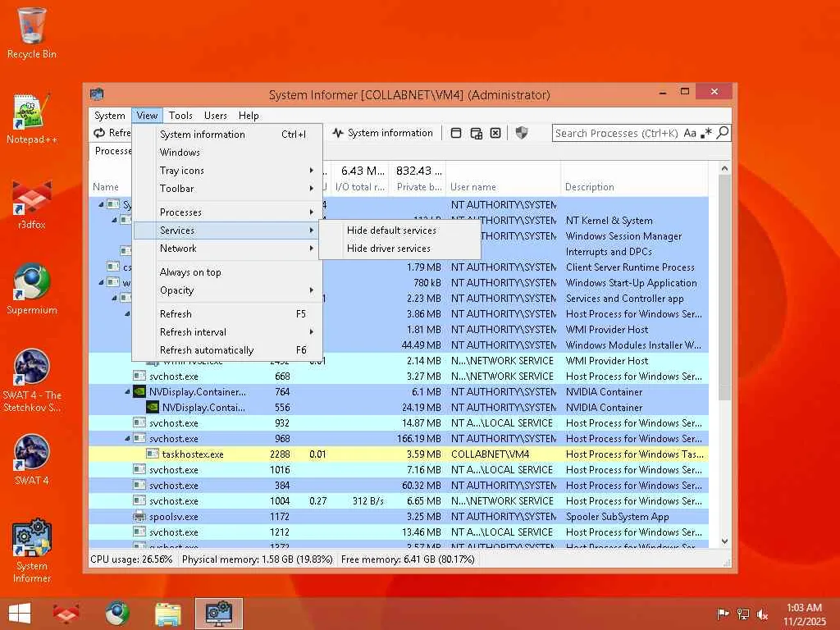The width and height of the screenshot is (840, 630).
Task: Sort by the User name column
Action: 503,179
